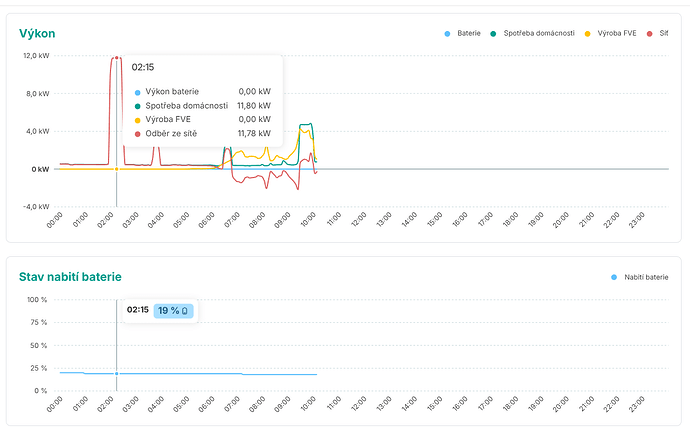
Task: Toggle Nabití baterie legend entry
Action: tap(640, 277)
